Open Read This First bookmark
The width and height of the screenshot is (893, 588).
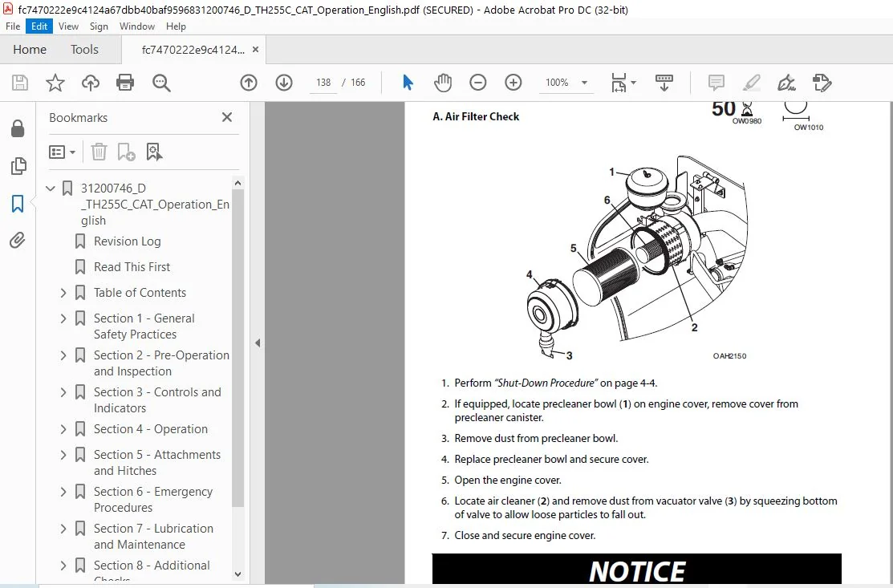tap(132, 267)
